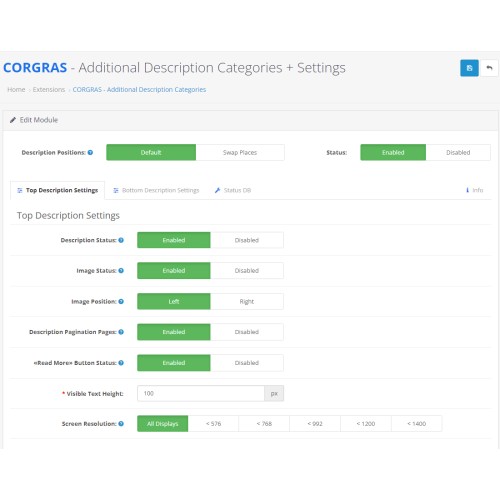Image resolution: width=500 pixels, height=500 pixels.
Task: Select Swap Places for description positions
Action: 240,152
